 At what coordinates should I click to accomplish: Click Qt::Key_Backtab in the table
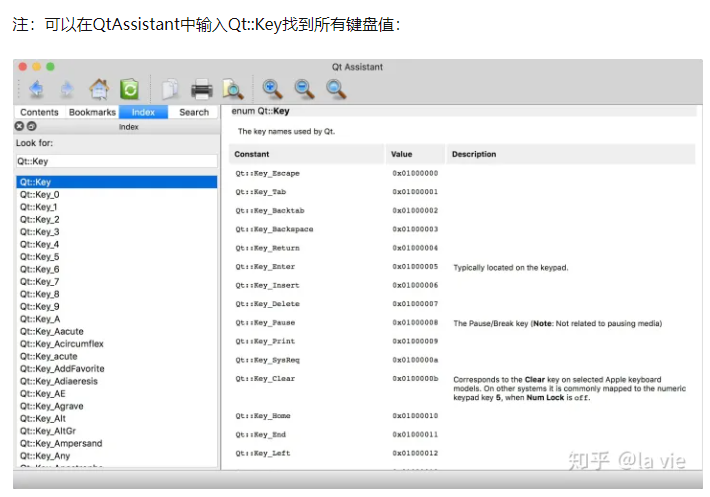(270, 210)
